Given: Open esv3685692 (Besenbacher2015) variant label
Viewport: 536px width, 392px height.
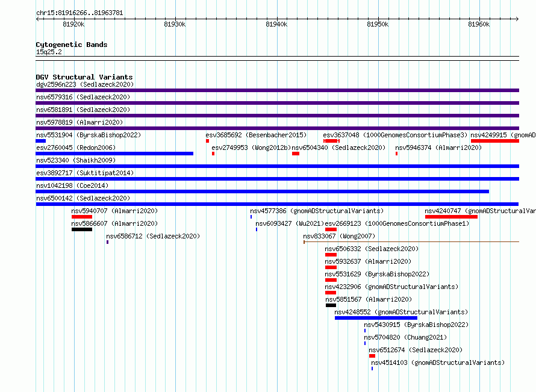Looking at the screenshot, I should coord(256,135).
